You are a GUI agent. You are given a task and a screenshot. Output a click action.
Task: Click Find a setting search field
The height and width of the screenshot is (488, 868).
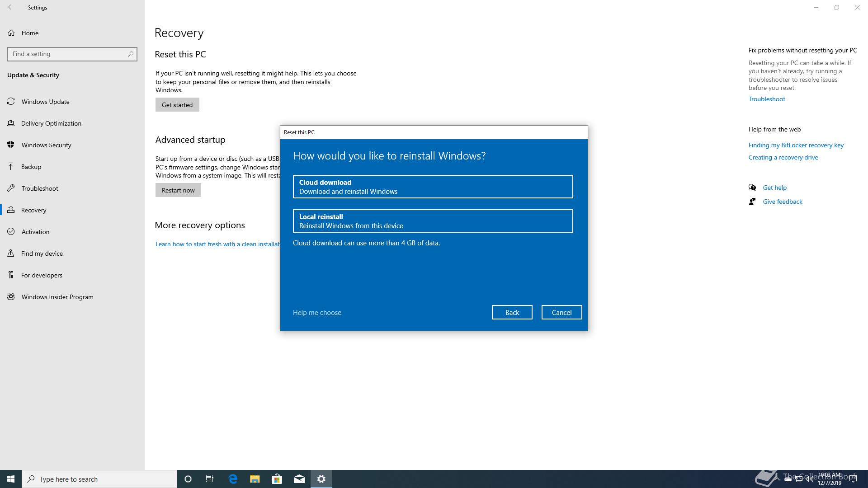click(x=72, y=54)
